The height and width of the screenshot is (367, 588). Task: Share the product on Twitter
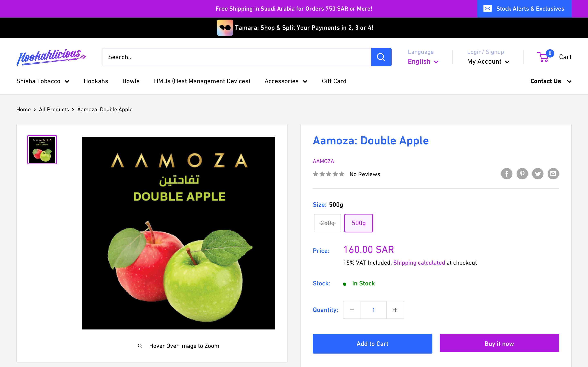tap(538, 174)
